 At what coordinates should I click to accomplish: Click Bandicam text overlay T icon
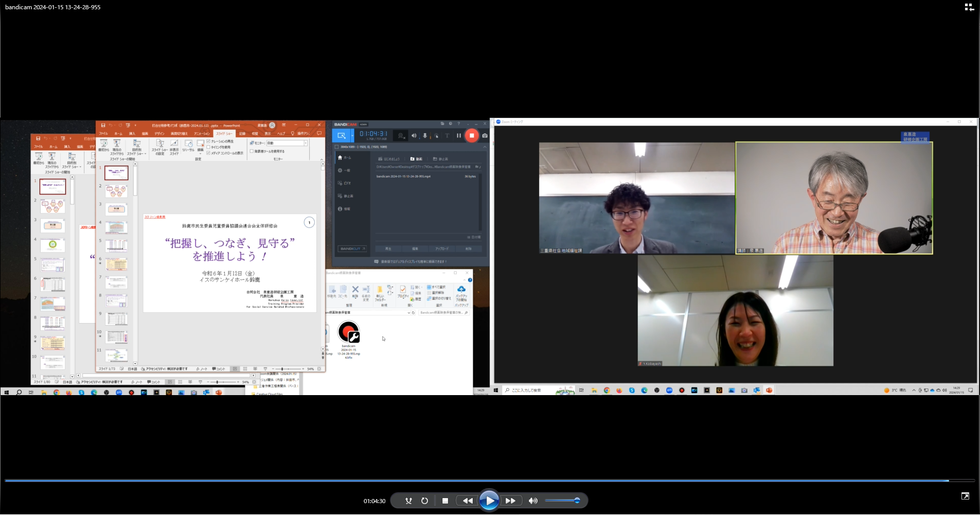[447, 136]
